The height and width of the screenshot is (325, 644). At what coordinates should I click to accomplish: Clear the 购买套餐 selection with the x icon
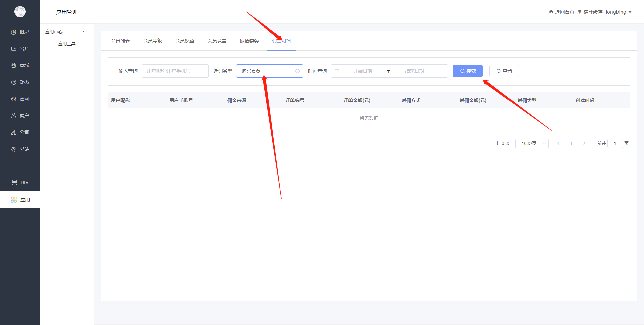[297, 71]
